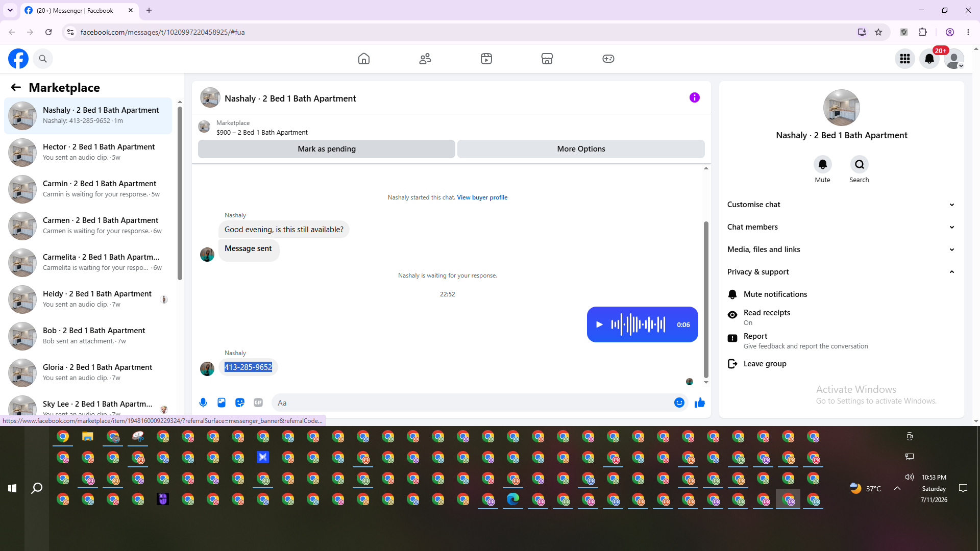Image resolution: width=980 pixels, height=551 pixels.
Task: Open Carmen's apartment conversation
Action: pyautogui.click(x=88, y=226)
